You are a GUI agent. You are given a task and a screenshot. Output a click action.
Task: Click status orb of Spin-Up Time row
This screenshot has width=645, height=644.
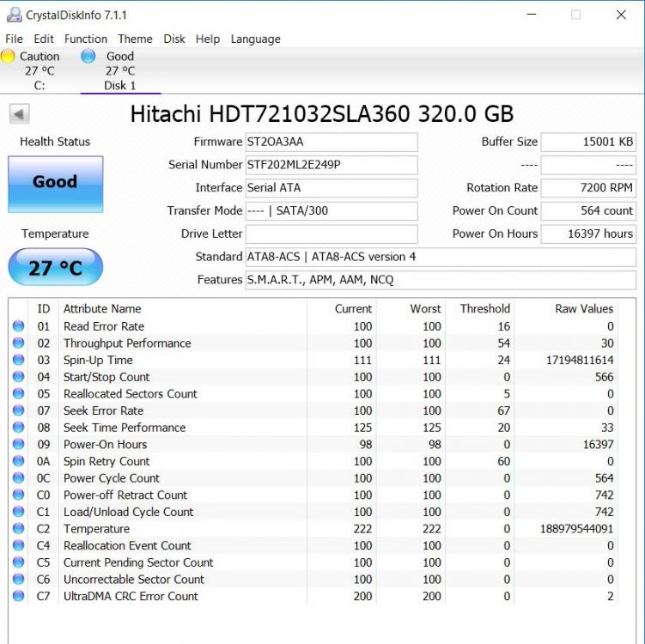click(x=19, y=360)
